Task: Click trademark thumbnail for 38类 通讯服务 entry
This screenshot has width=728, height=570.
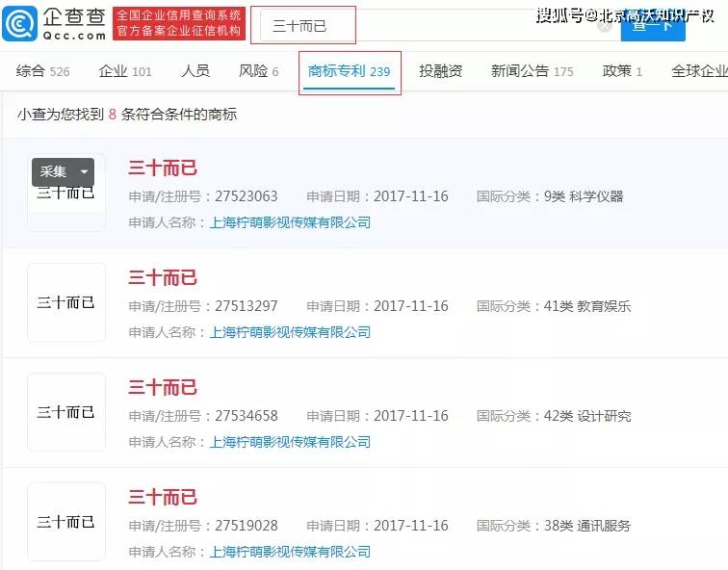Action: 66,522
